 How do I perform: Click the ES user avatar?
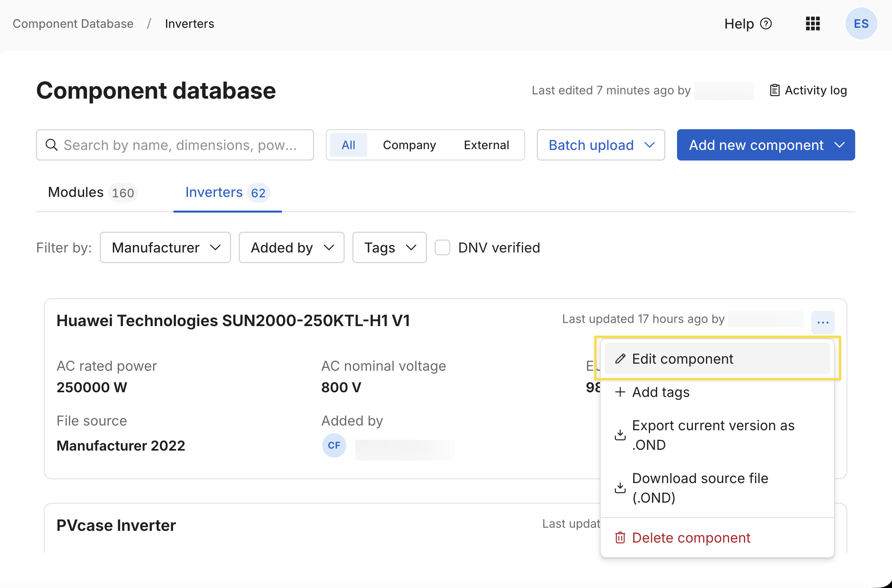tap(861, 24)
